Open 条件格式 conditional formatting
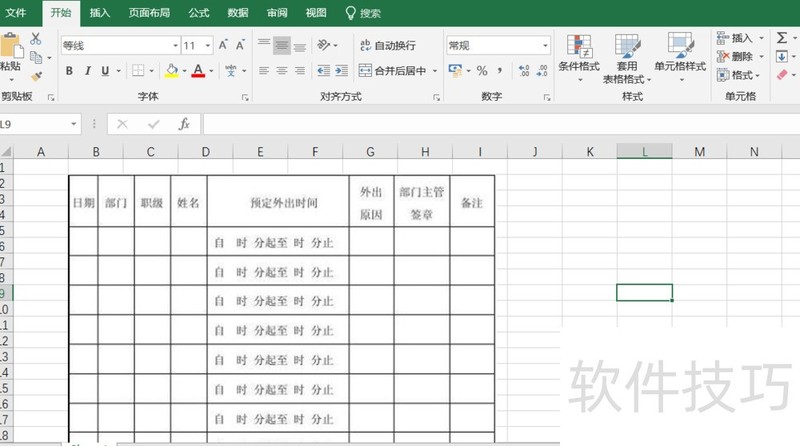The width and height of the screenshot is (800, 446). click(579, 57)
